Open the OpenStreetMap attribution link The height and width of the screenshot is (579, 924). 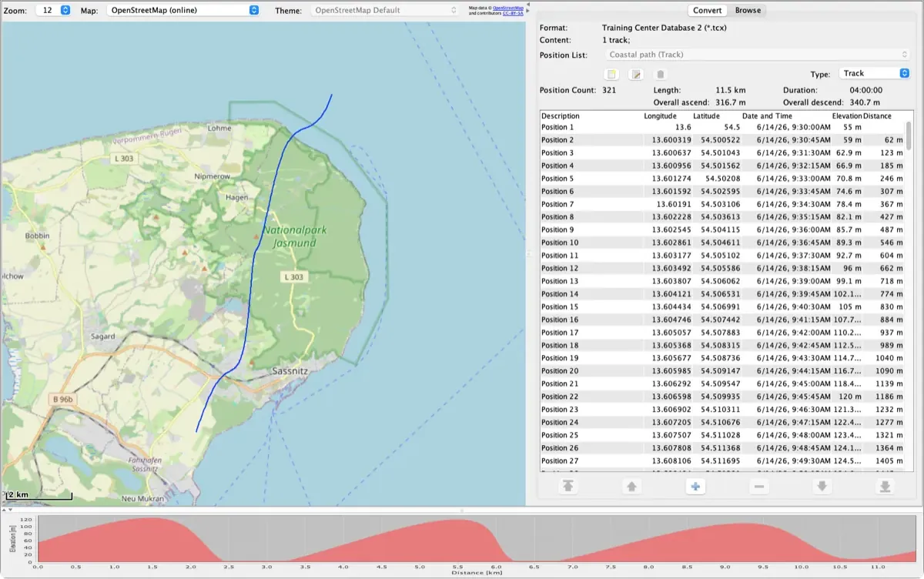click(x=508, y=8)
